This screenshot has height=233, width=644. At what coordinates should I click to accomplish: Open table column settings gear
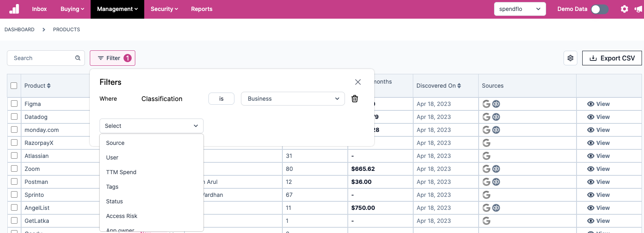(x=570, y=58)
